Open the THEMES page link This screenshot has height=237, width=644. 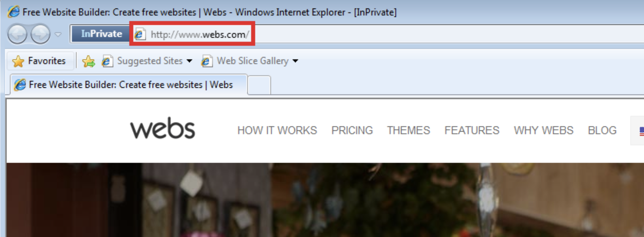tap(409, 131)
